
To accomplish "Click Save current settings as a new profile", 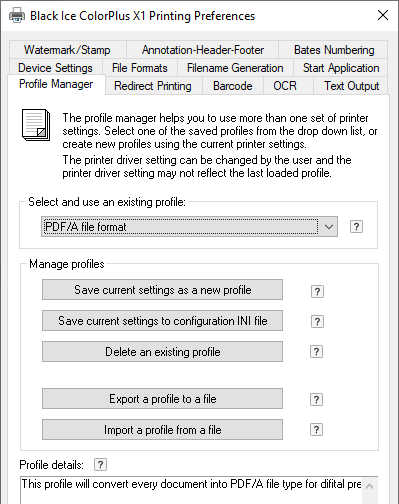I will click(162, 290).
